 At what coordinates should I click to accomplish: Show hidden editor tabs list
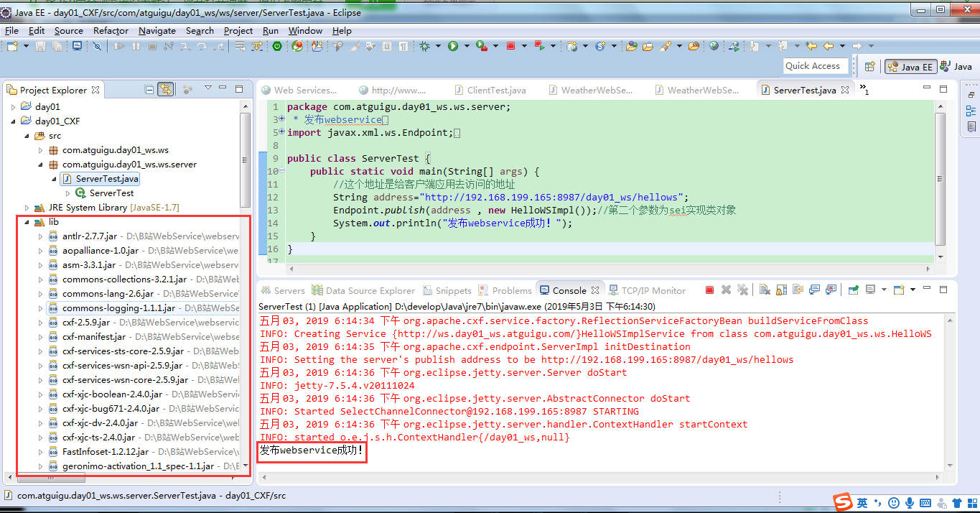tap(864, 90)
